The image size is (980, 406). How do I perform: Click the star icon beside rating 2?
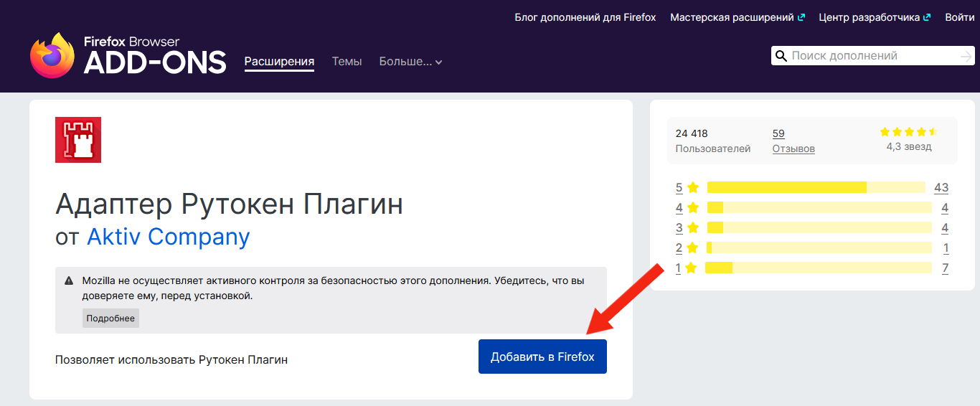pyautogui.click(x=692, y=247)
